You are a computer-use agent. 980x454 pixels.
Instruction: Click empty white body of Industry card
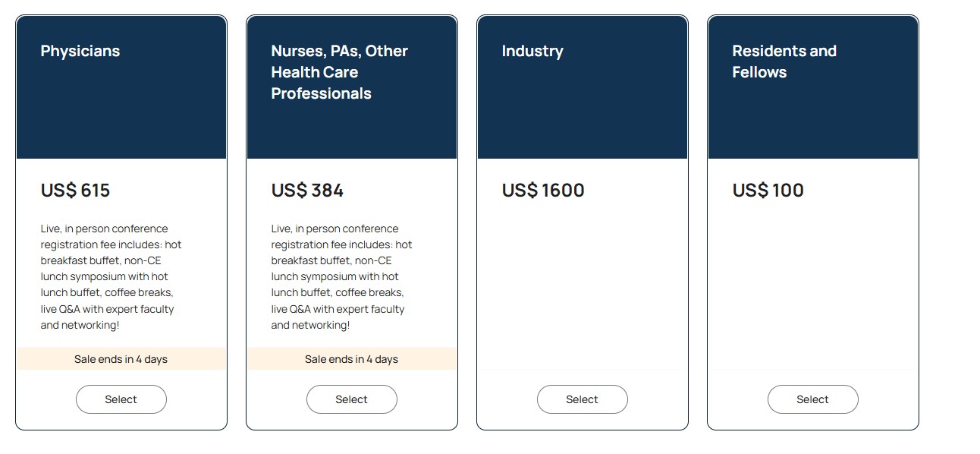(x=582, y=288)
